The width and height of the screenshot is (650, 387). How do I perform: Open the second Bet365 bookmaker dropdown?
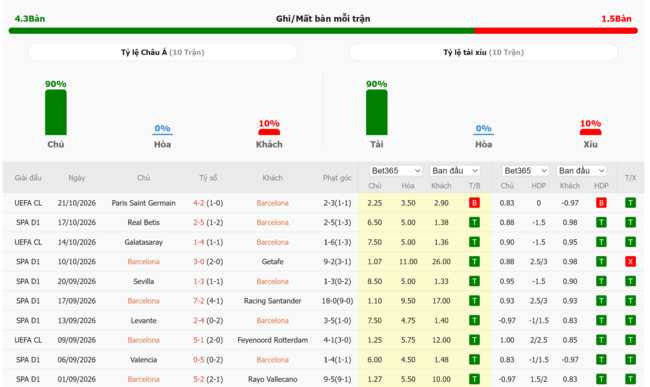tap(526, 171)
